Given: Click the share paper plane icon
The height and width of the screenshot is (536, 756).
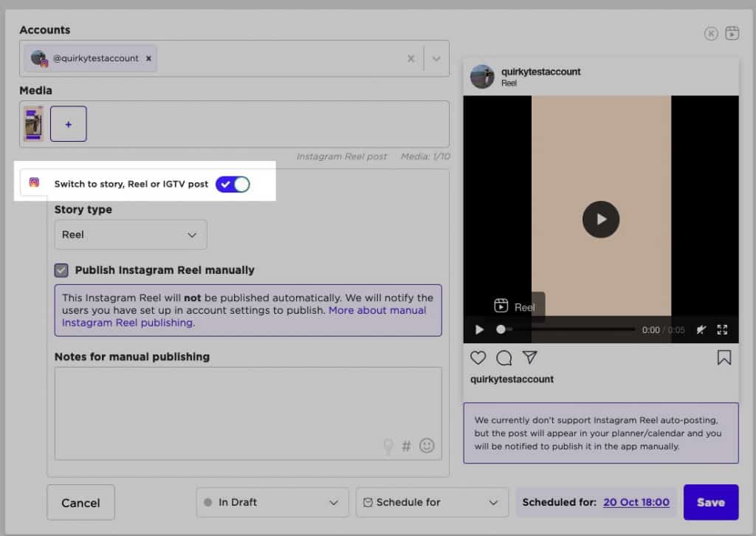Looking at the screenshot, I should [529, 357].
